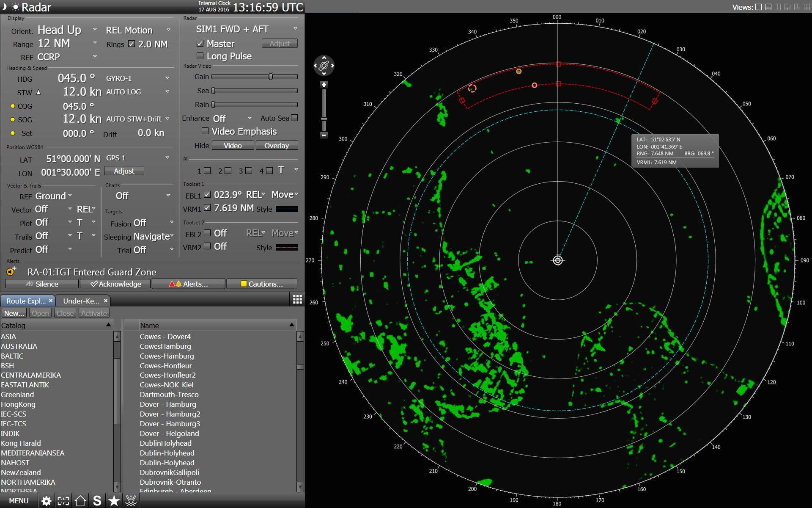Image resolution: width=812 pixels, height=508 pixels.
Task: Click the ship-centering pan control icon
Action: 324,66
